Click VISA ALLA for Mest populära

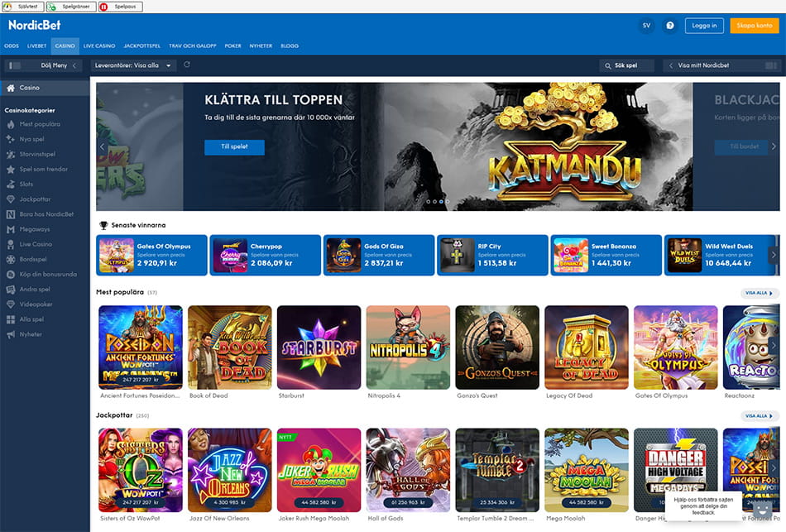click(759, 293)
